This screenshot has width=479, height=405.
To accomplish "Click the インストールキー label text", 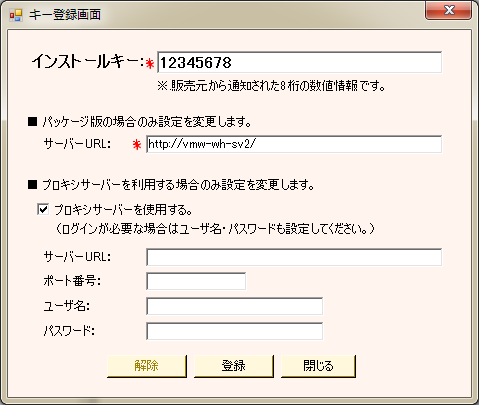I will pyautogui.click(x=87, y=62).
